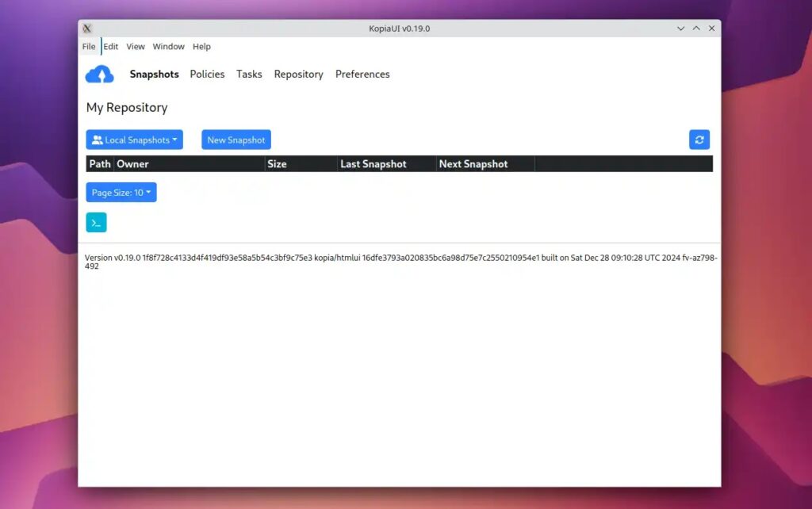Go to the Tasks tab
This screenshot has height=509, width=812.
249,75
